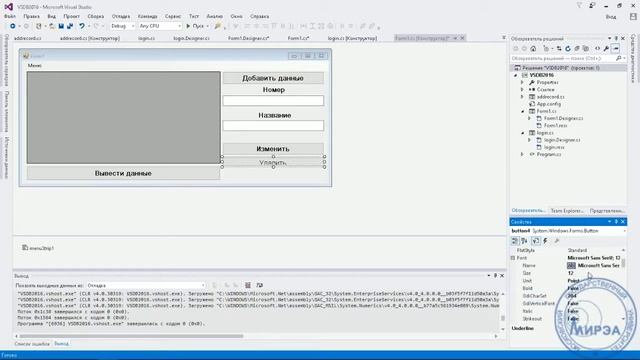Switch Properties window to Alphabetical sort
The height and width of the screenshot is (360, 640).
(524, 241)
